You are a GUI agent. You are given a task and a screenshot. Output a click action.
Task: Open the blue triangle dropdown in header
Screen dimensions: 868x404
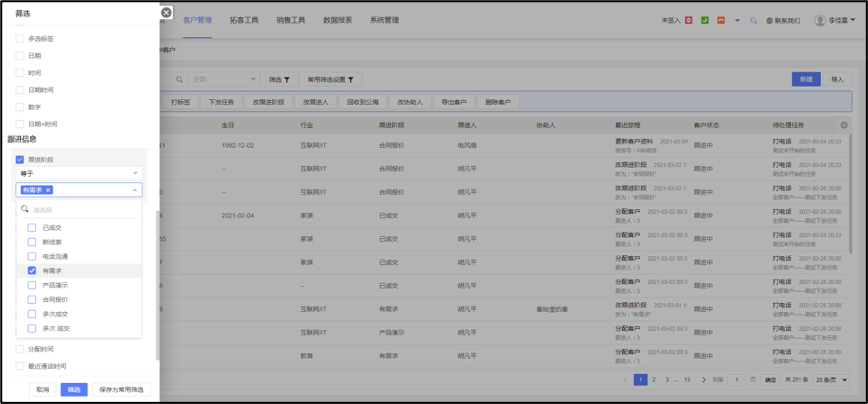tap(737, 20)
